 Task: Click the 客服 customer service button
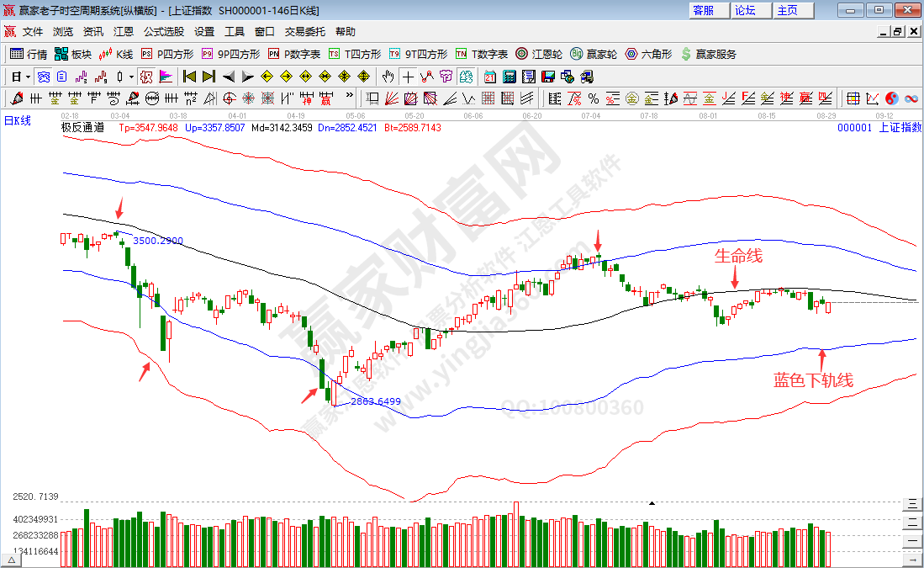click(x=703, y=10)
